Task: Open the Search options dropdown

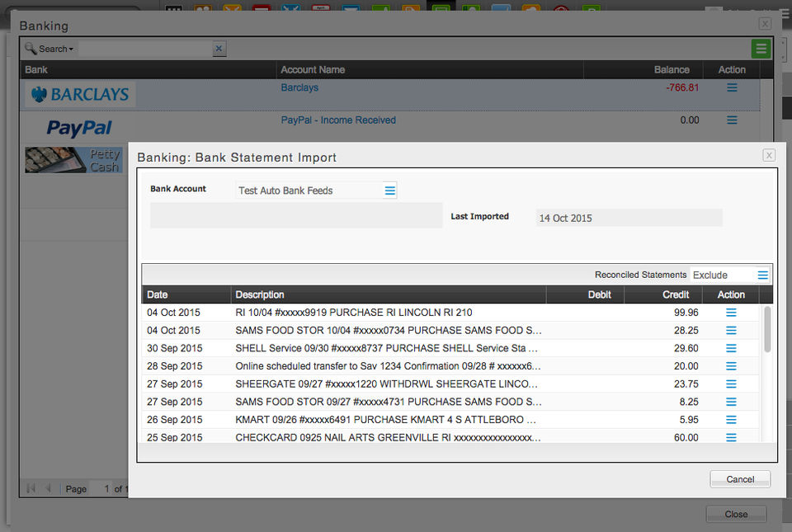Action: coord(55,49)
